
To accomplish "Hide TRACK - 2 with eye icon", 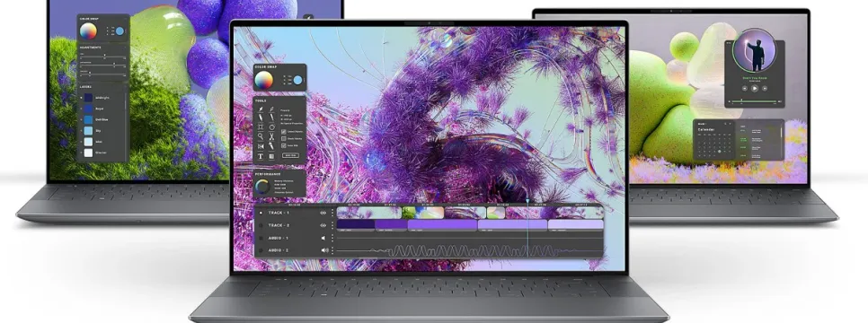I will (323, 225).
